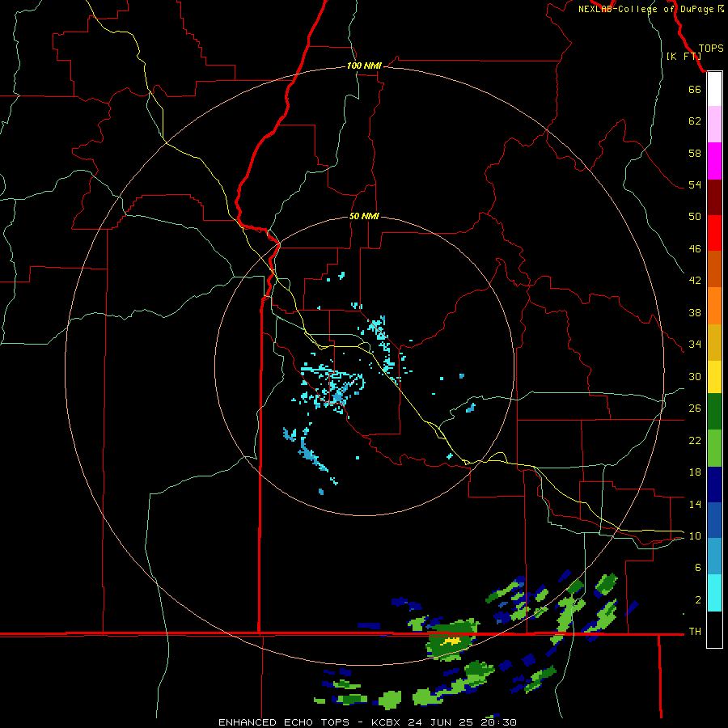Pick the black threshold legend segment

[x=714, y=629]
